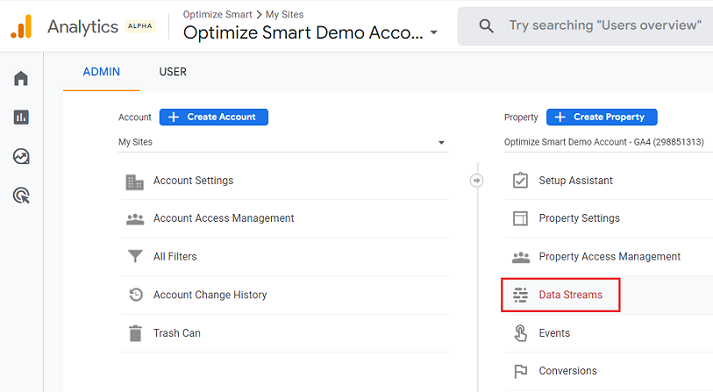Click 'My Sites' in the header breadcrumb
Screen dimensions: 713x392
point(285,15)
